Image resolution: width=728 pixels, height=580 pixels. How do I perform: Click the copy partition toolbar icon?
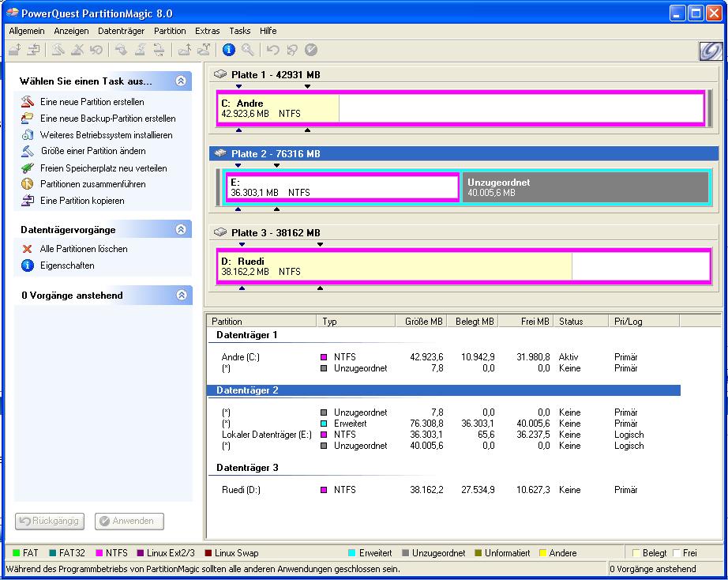click(33, 50)
